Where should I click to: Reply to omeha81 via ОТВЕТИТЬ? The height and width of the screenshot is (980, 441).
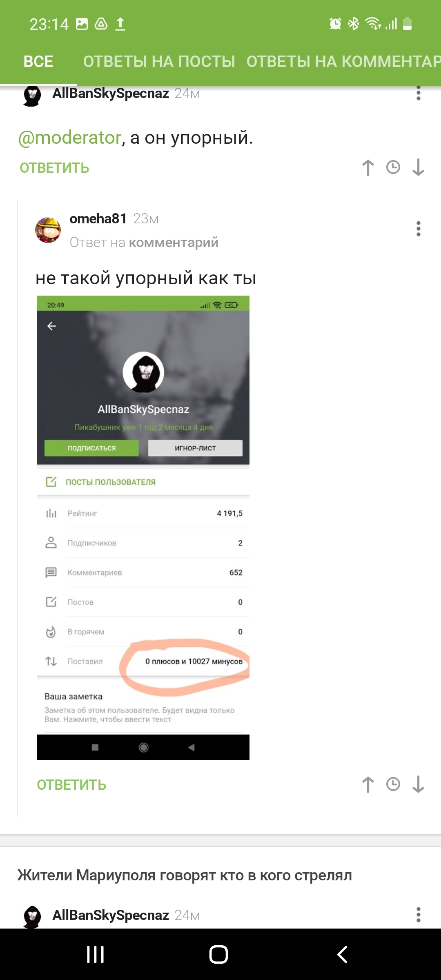pos(71,785)
